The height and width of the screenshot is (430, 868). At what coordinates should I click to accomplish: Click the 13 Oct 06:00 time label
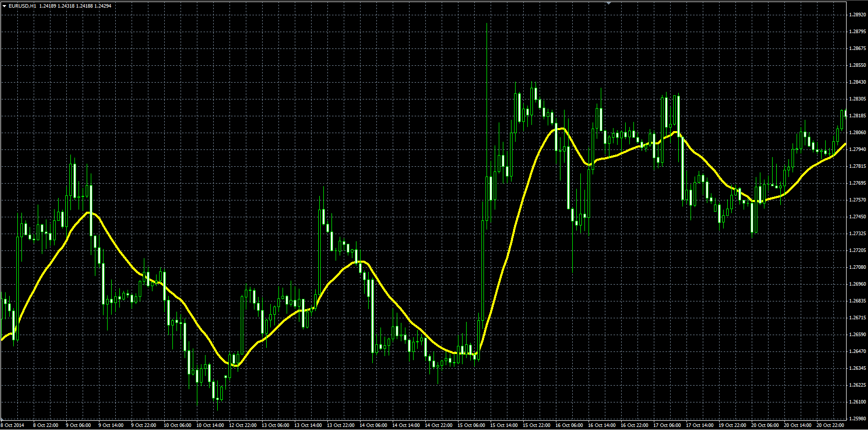coord(275,425)
